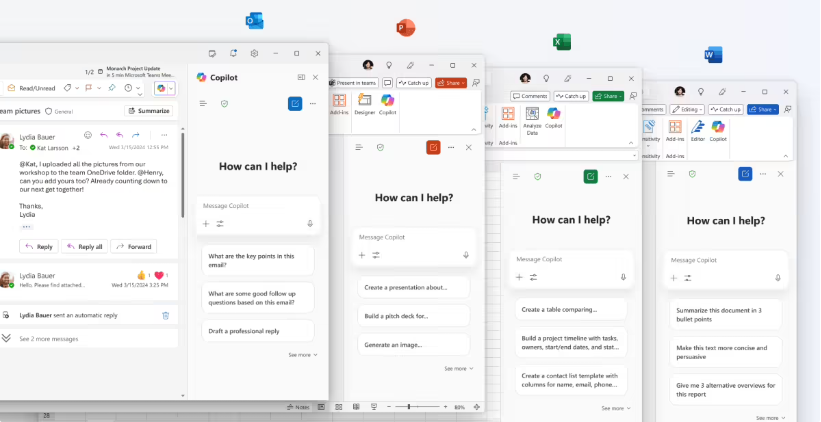821x422 pixels.
Task: Open Designer in the PowerPoint ribbon
Action: [365, 104]
